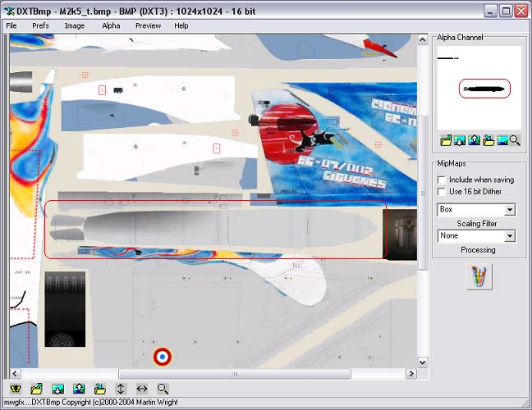Click the "MipMaps" group label
The width and height of the screenshot is (532, 410).
(x=452, y=163)
